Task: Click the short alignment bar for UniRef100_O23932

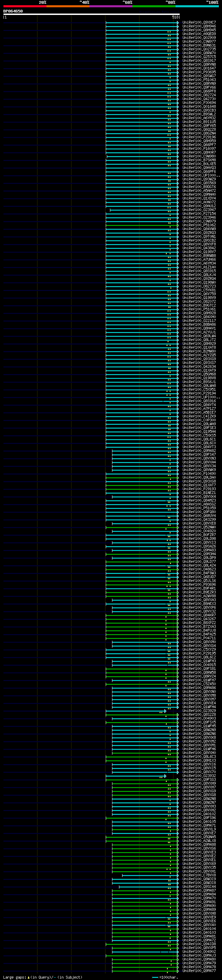Action: tap(136, 776)
